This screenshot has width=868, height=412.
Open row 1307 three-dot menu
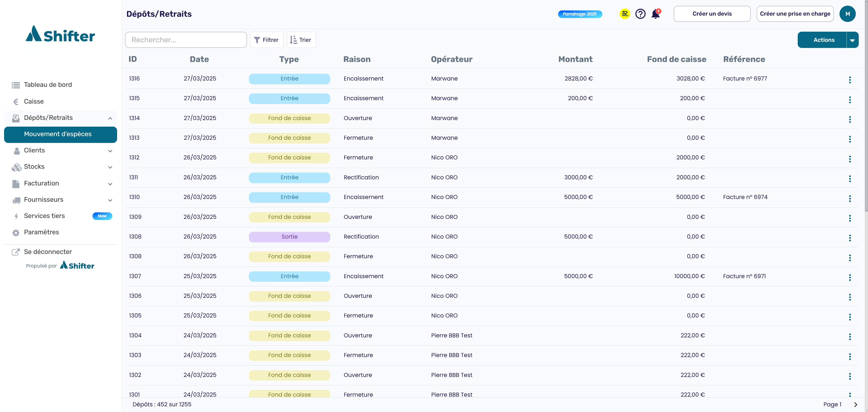(850, 277)
